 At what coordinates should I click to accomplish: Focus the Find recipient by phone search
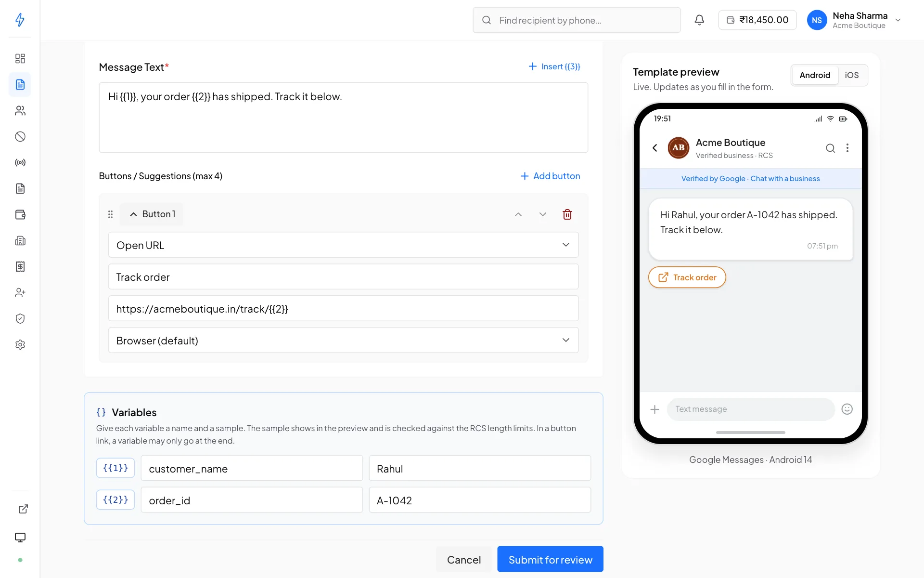(x=577, y=20)
